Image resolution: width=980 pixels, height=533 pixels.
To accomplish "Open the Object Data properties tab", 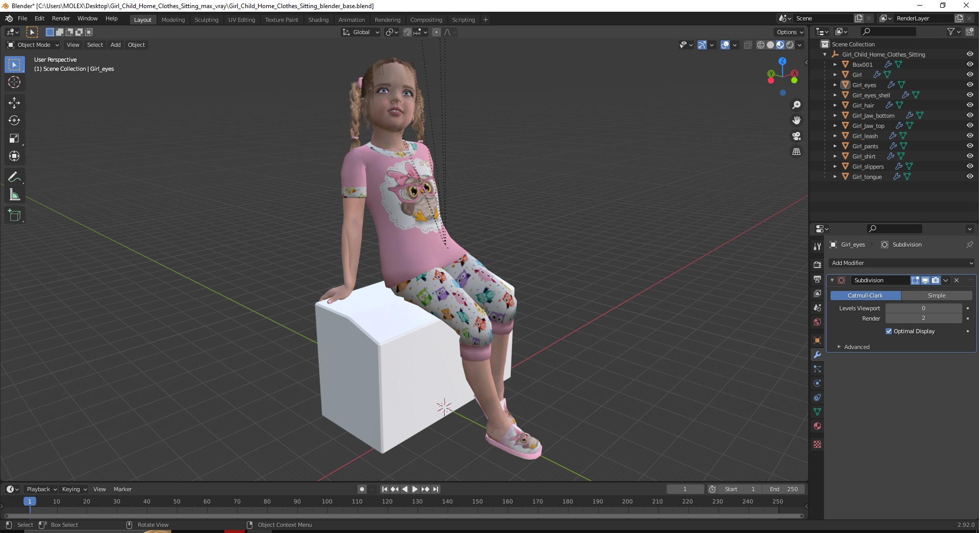I will click(x=817, y=412).
